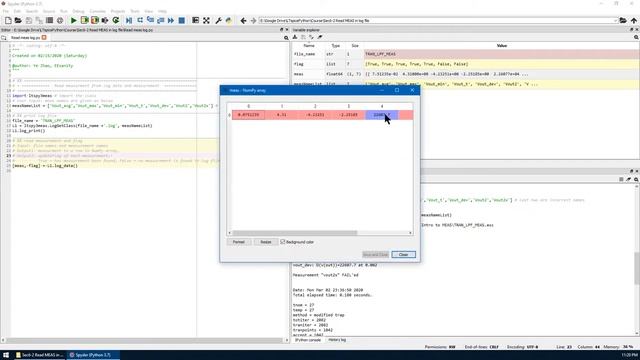The width and height of the screenshot is (640, 360).
Task: Switch to IPython console tab
Action: coord(308,340)
